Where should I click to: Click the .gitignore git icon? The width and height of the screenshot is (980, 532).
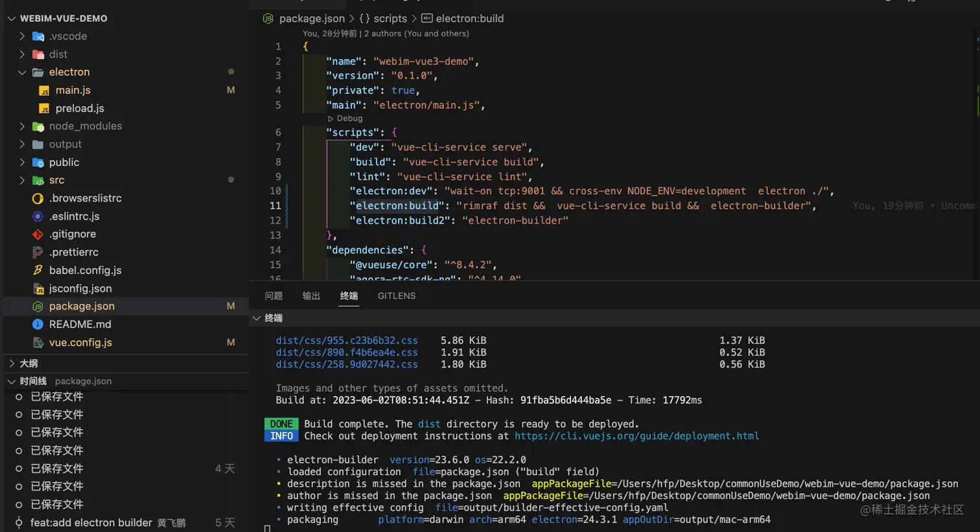click(38, 234)
